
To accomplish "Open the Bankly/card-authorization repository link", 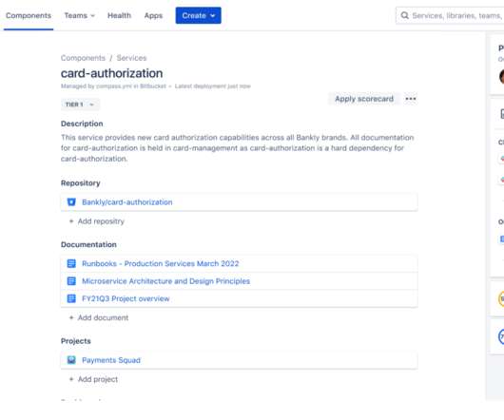I will pyautogui.click(x=127, y=202).
